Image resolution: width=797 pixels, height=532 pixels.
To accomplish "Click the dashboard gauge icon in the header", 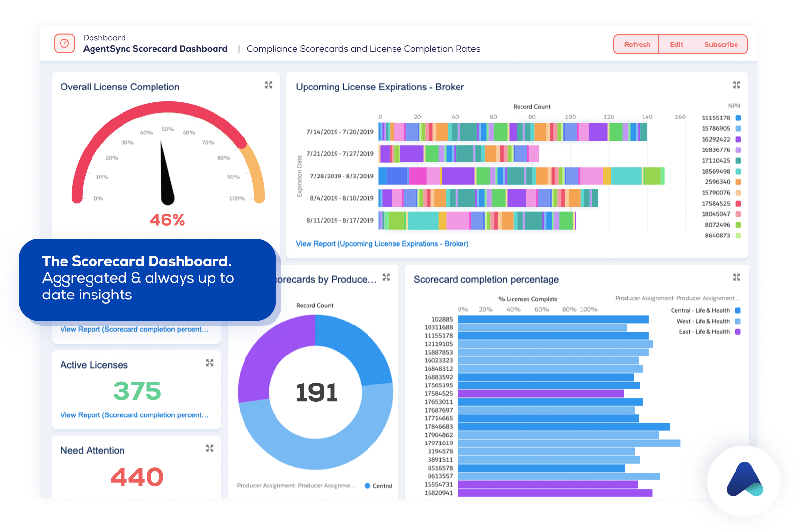I will 64,43.
